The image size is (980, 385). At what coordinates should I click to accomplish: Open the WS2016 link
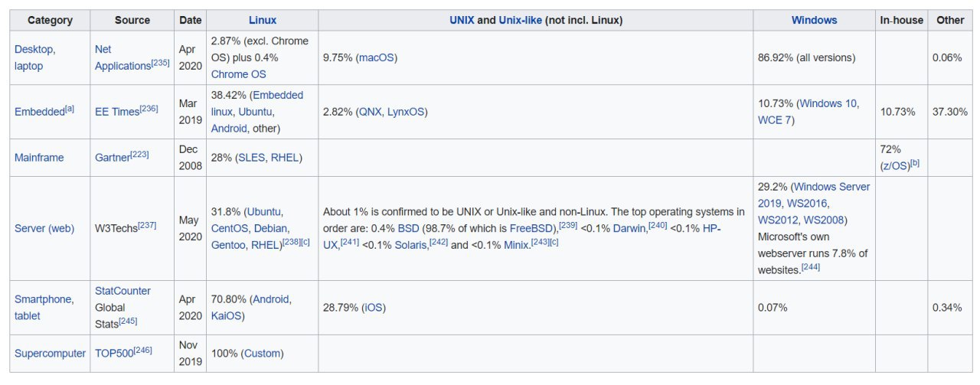pos(808,203)
